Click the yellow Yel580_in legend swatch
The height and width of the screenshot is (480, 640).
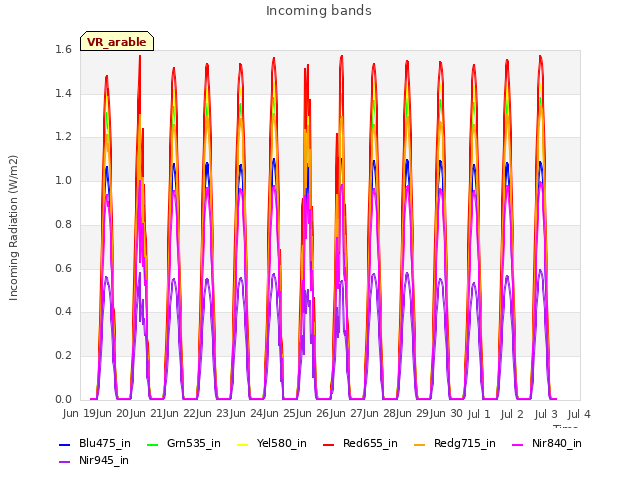(x=242, y=444)
